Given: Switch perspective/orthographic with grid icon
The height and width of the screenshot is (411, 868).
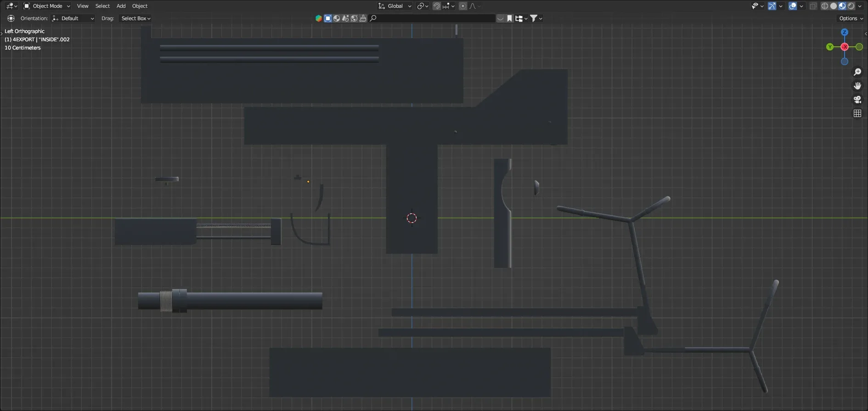Looking at the screenshot, I should click(857, 113).
